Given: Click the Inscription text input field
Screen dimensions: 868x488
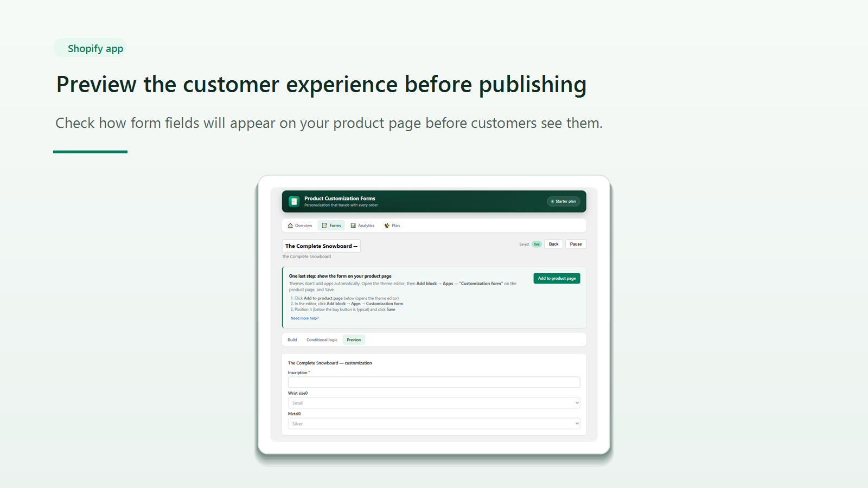Looking at the screenshot, I should point(434,382).
